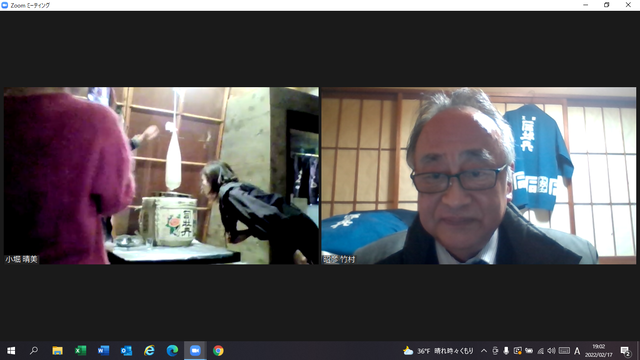Open the volume speaker tray icon

pos(551,351)
